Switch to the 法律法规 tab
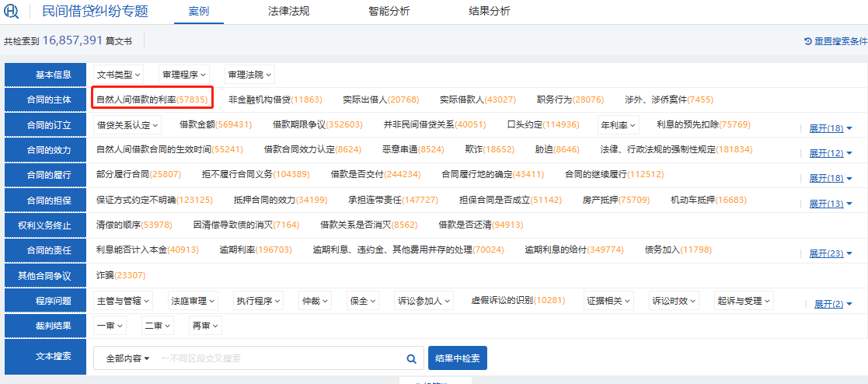This screenshot has width=868, height=384. pyautogui.click(x=289, y=12)
